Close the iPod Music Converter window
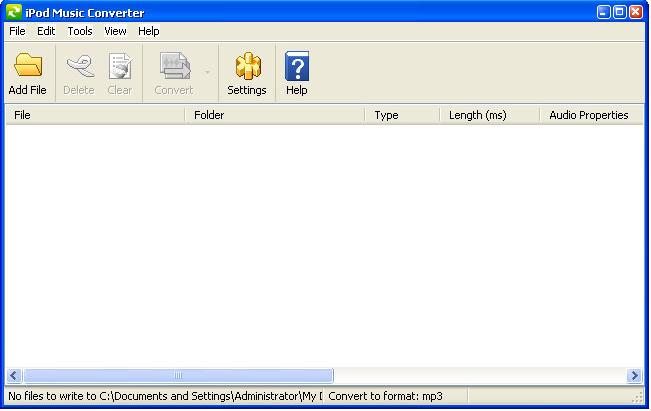Screen dimensions: 651x411 [636, 12]
